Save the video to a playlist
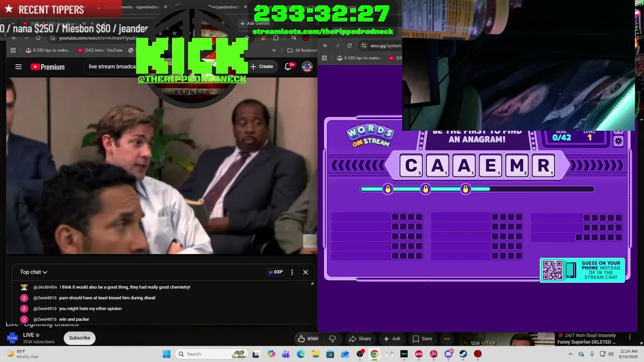Viewport: 644px width, 362px height. pos(422,338)
